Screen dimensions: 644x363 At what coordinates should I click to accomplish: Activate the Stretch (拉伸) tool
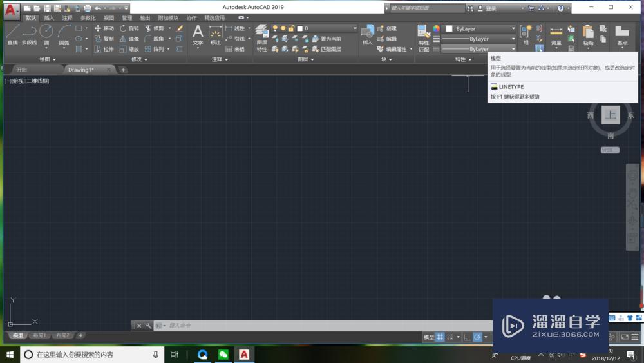[104, 49]
